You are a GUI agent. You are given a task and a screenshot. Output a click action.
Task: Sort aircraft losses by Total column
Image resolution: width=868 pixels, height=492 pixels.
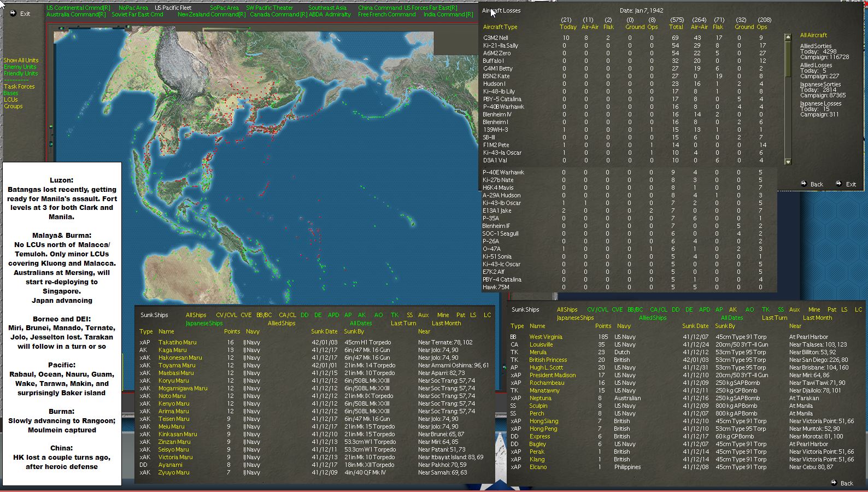coord(676,27)
